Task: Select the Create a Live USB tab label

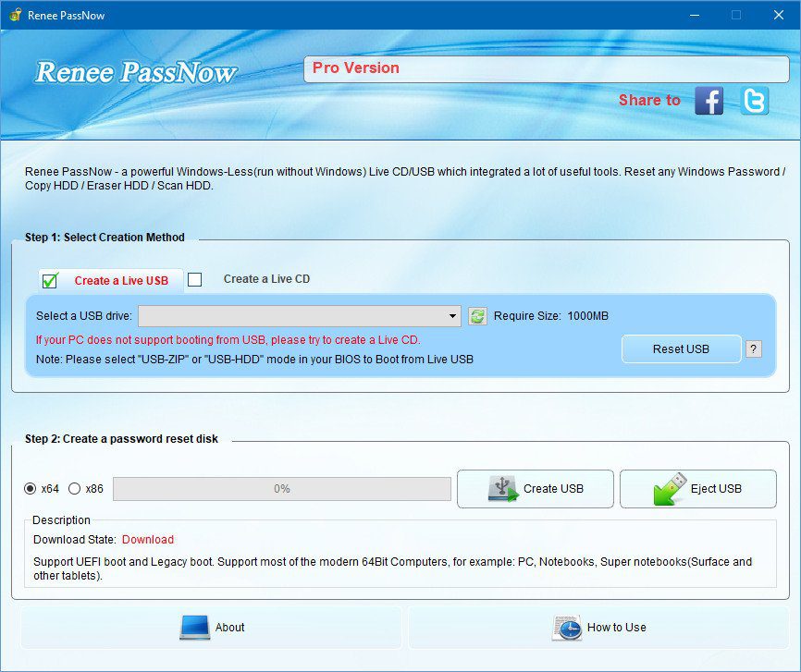Action: pos(121,281)
